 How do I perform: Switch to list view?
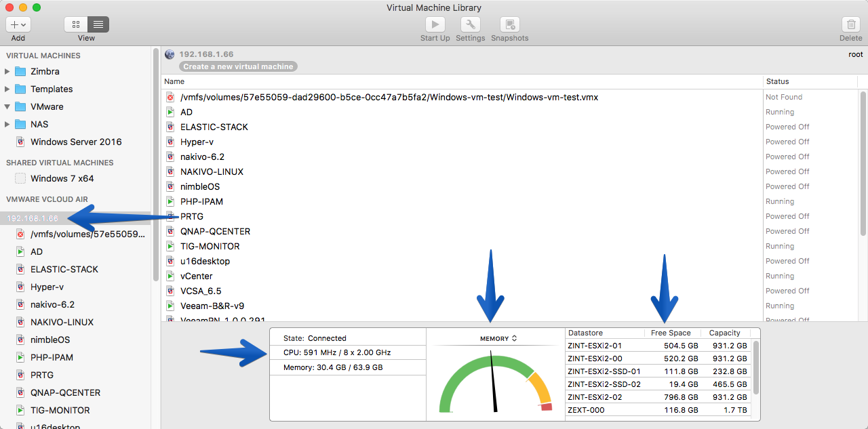(98, 24)
